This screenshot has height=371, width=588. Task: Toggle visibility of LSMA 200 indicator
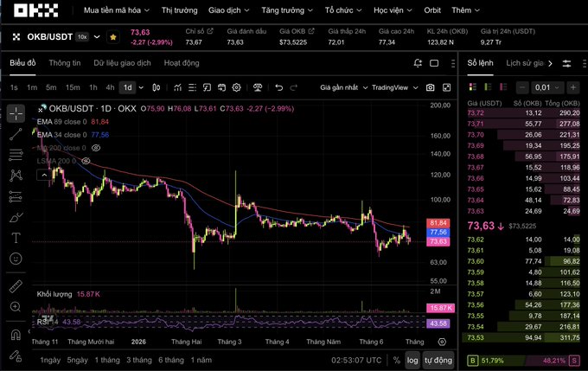(x=86, y=161)
